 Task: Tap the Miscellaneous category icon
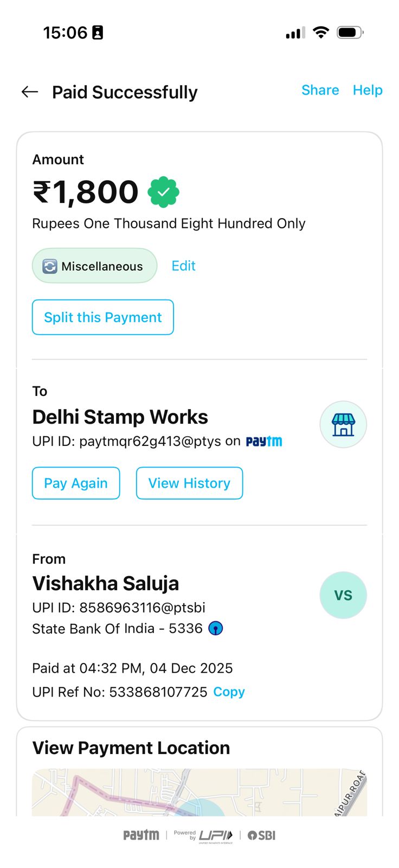point(50,266)
